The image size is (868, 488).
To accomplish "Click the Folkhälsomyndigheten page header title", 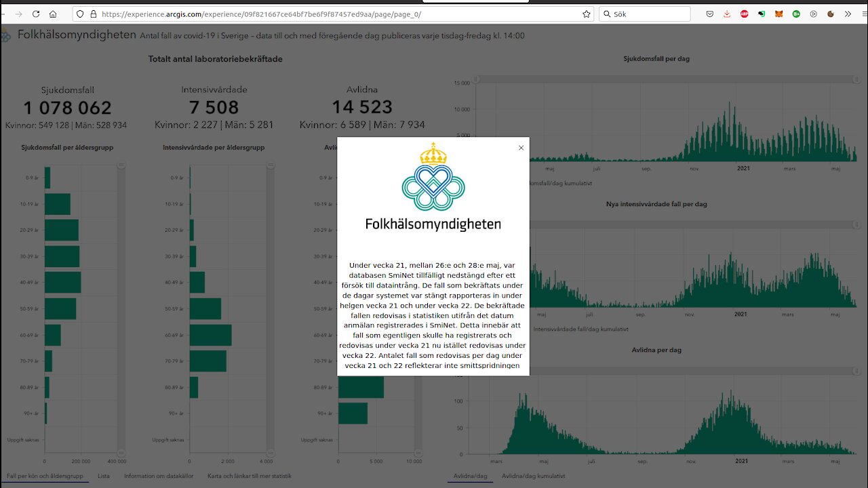I will 77,35.
